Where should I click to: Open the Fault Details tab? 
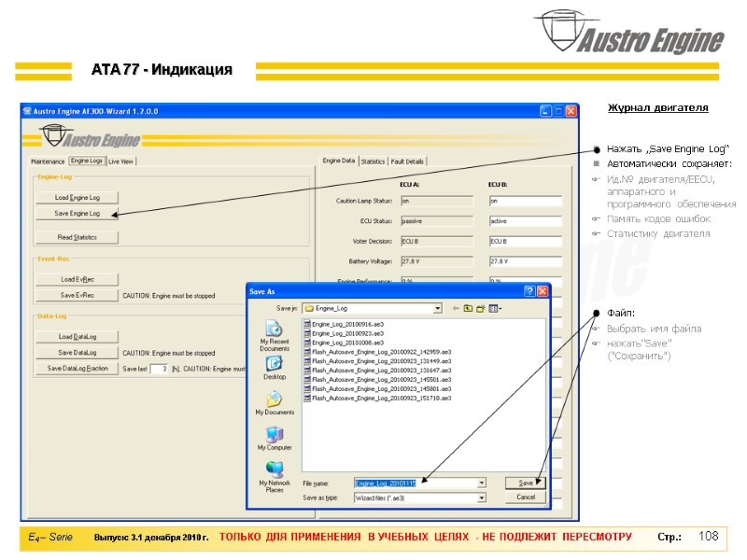pos(407,161)
